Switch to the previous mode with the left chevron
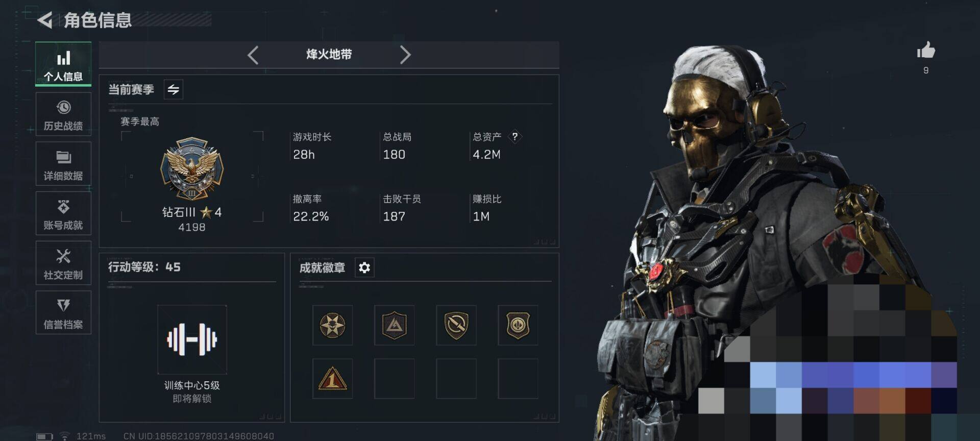 tap(253, 55)
